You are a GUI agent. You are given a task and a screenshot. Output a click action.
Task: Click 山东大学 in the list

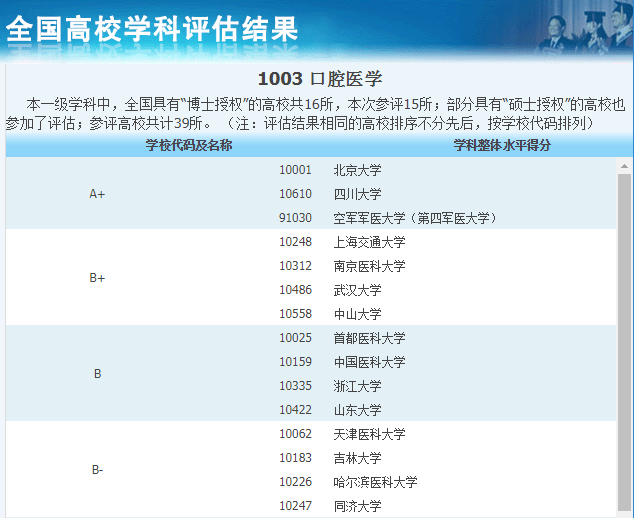click(x=358, y=410)
